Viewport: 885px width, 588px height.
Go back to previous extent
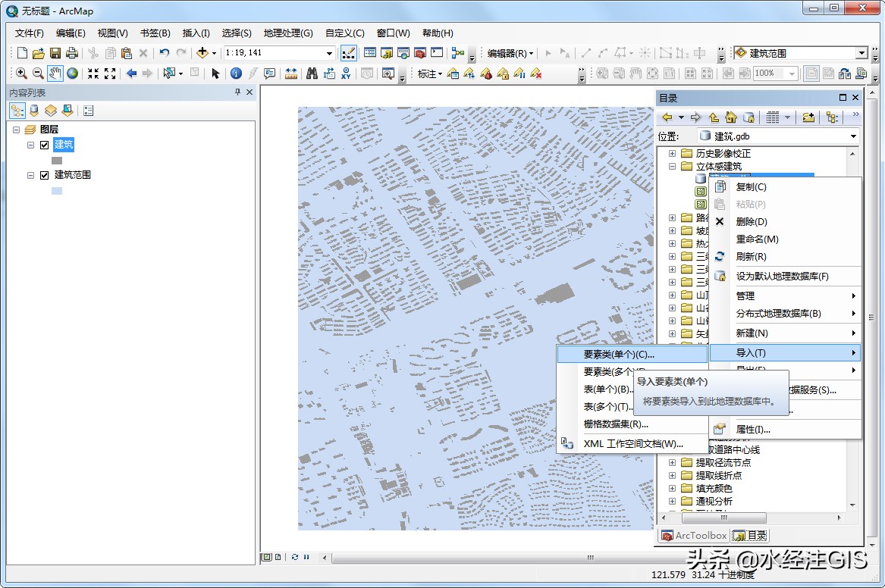point(131,73)
